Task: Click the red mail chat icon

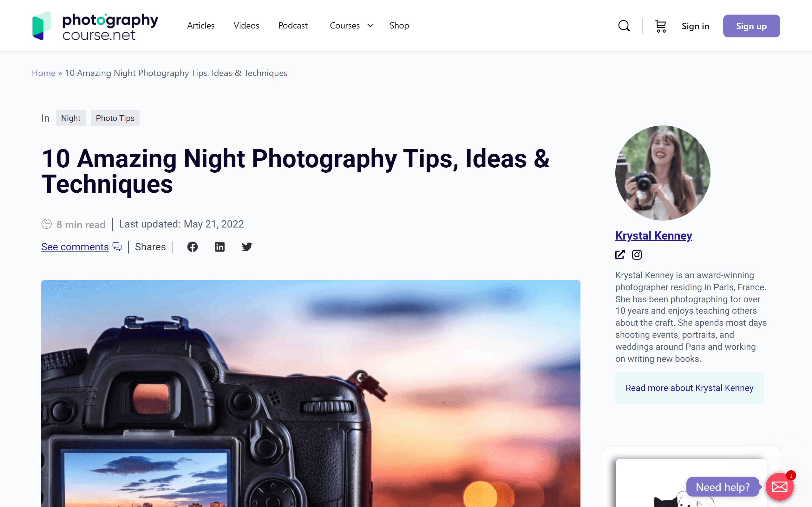Action: pyautogui.click(x=779, y=486)
